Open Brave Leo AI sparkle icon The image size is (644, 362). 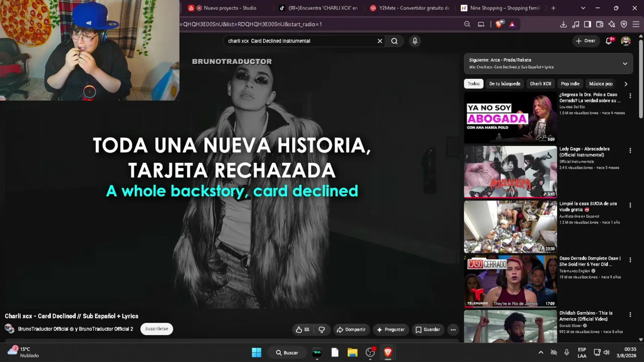point(612,24)
